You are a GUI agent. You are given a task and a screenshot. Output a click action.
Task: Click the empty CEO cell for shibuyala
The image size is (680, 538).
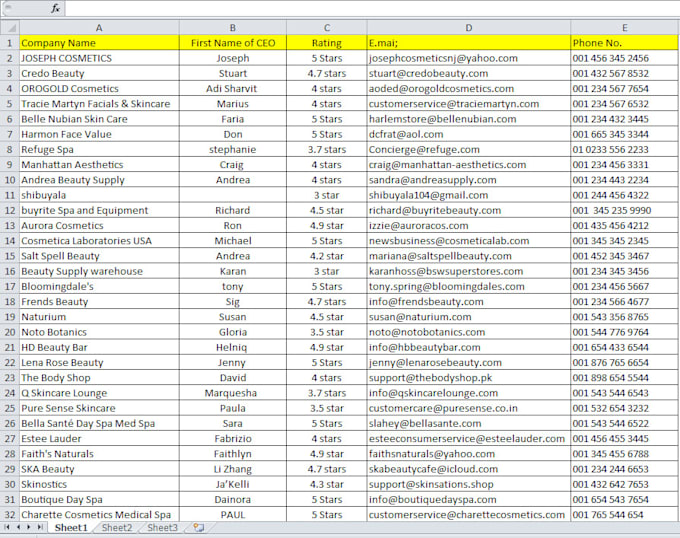tap(233, 195)
